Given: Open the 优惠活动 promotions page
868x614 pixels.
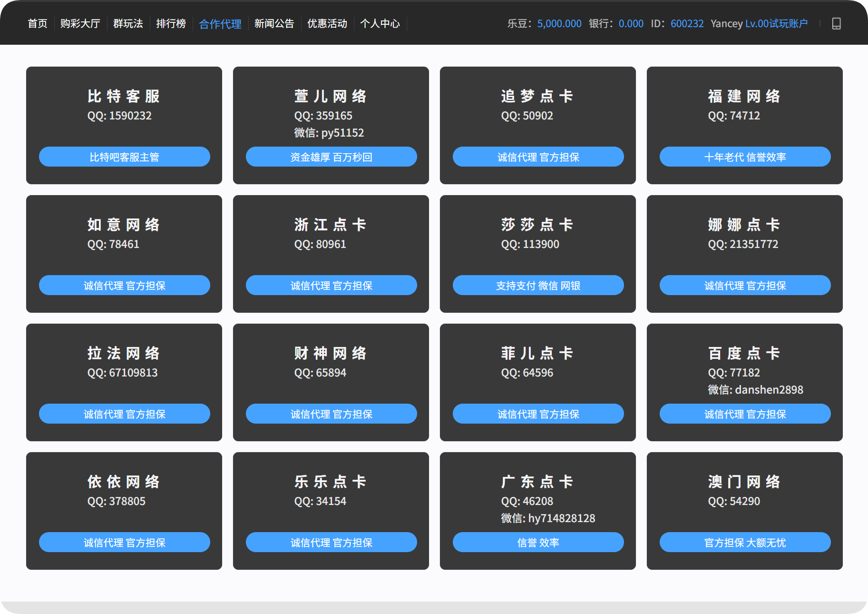Looking at the screenshot, I should pos(327,24).
